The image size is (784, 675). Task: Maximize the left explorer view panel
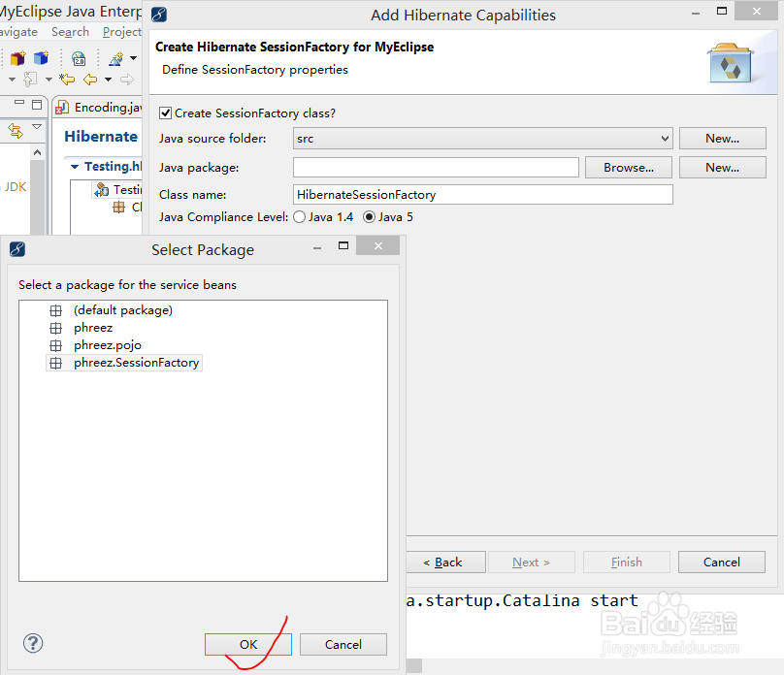click(37, 105)
